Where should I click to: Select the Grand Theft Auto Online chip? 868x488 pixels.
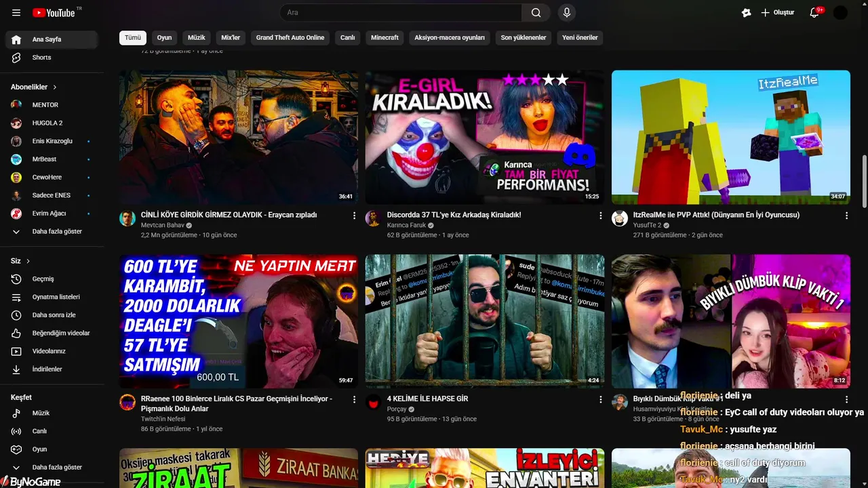290,38
